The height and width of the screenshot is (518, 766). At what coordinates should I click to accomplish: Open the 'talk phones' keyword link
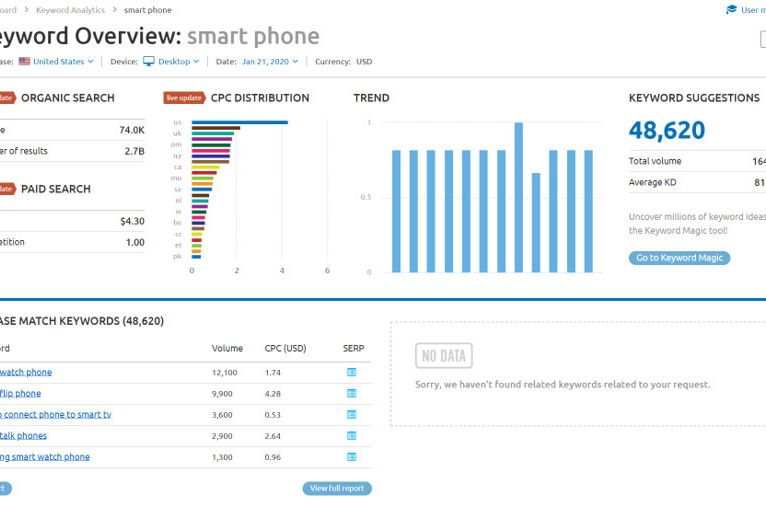pos(24,435)
